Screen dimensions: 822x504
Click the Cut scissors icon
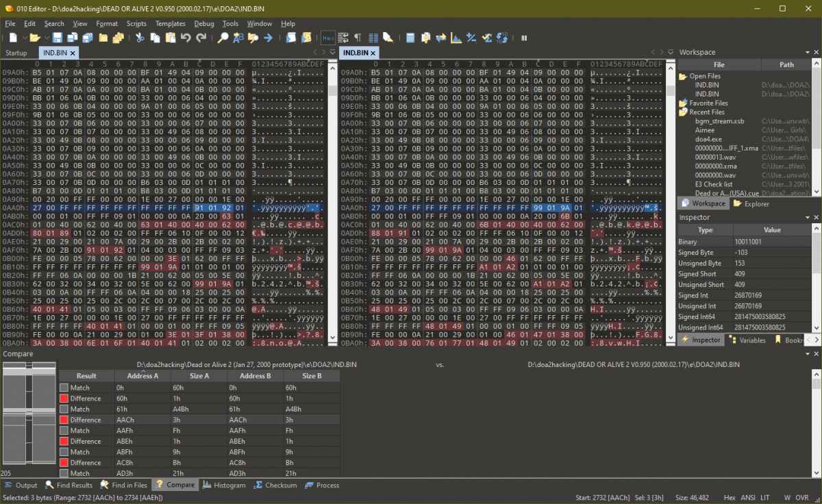coord(140,38)
